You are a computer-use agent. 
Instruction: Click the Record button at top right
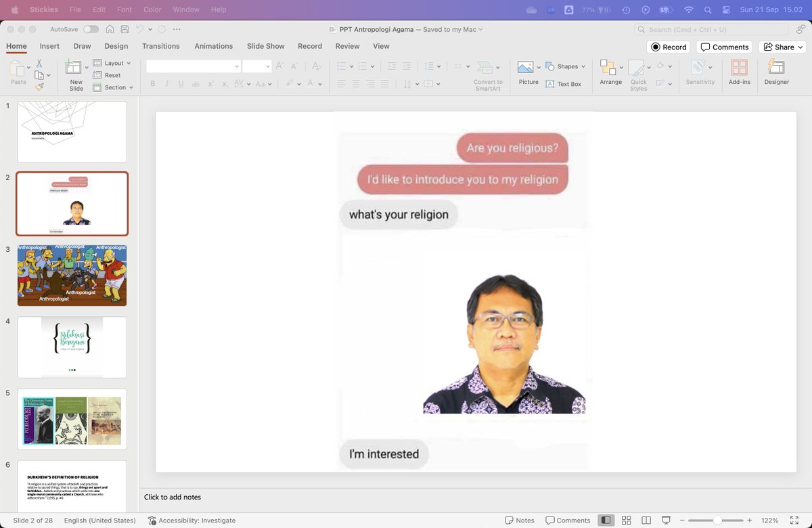[x=669, y=47]
